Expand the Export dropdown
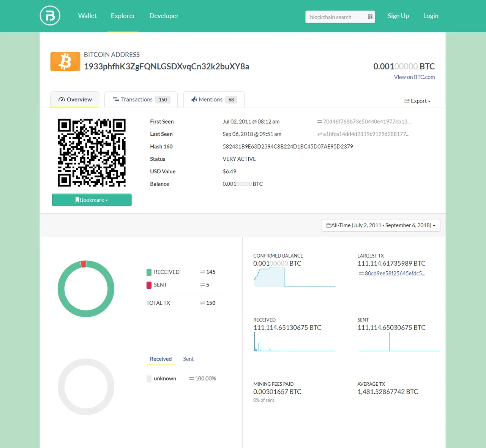Screen dimensions: 486x448 point(417,101)
